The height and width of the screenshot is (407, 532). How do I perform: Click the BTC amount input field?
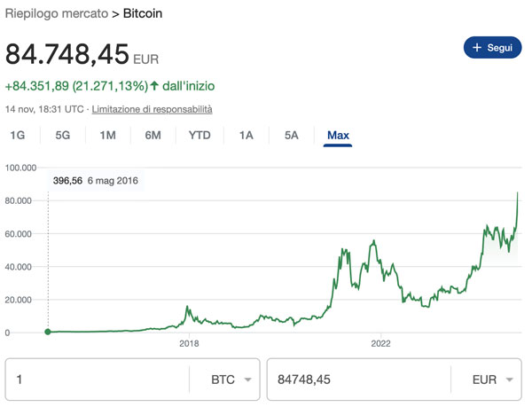98,380
